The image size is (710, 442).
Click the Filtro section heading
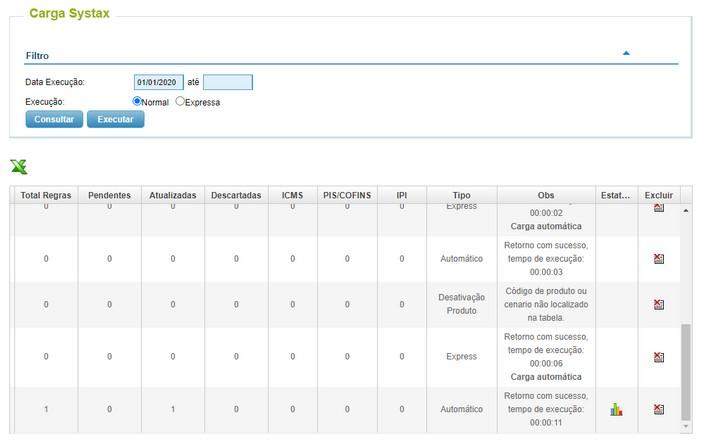(x=37, y=56)
